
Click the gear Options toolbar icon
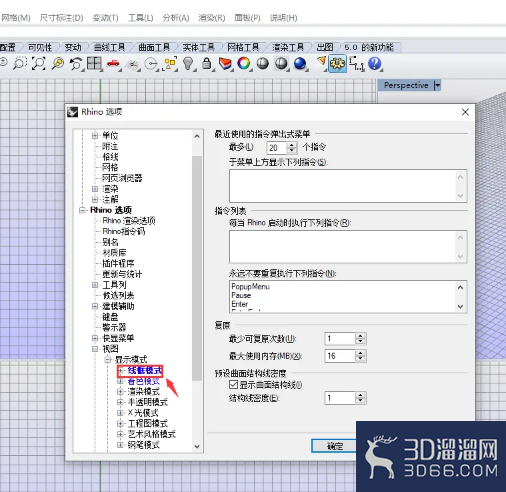coord(337,63)
